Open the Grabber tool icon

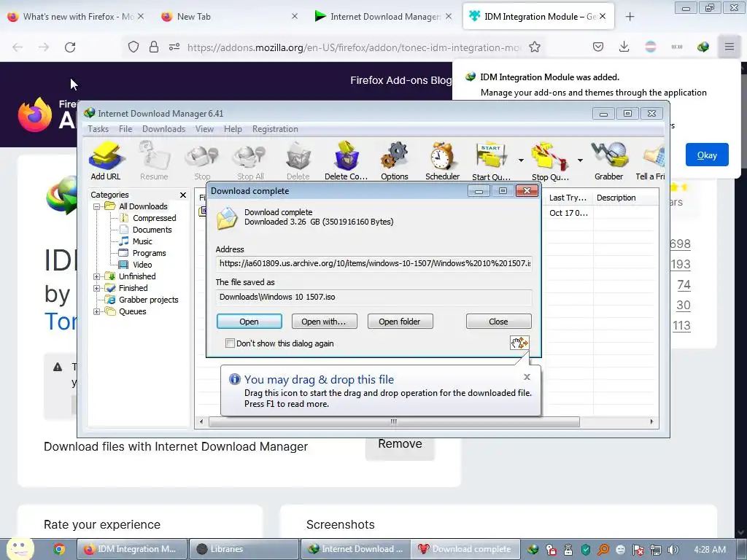coord(609,161)
